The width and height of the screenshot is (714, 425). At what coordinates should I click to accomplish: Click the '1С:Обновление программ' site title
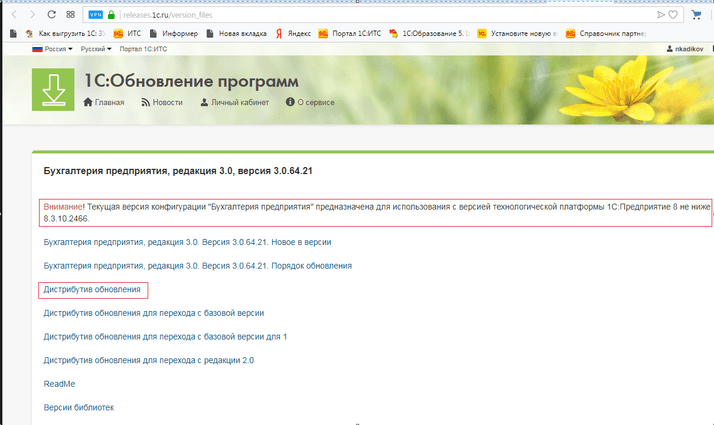[192, 81]
